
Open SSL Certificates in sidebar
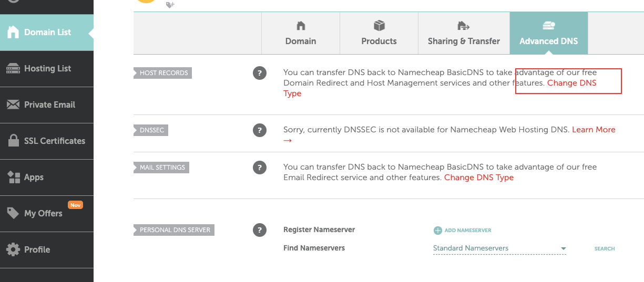click(47, 141)
